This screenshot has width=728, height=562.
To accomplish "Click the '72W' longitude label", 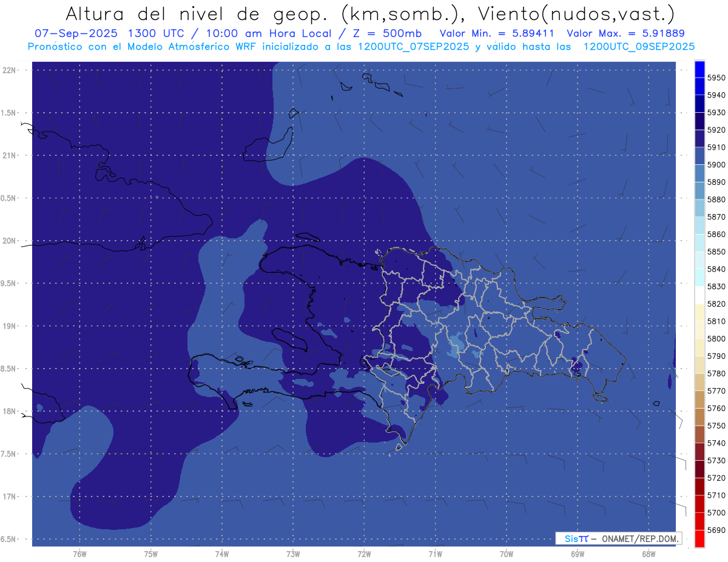I will point(364,554).
